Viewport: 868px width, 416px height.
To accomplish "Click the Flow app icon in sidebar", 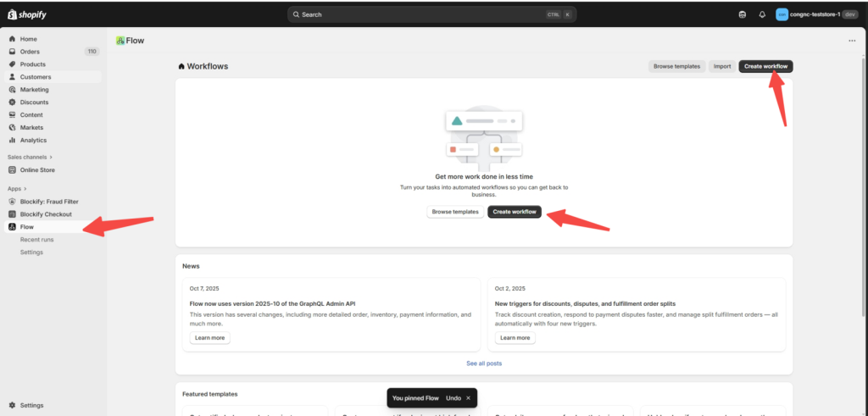I will (12, 227).
